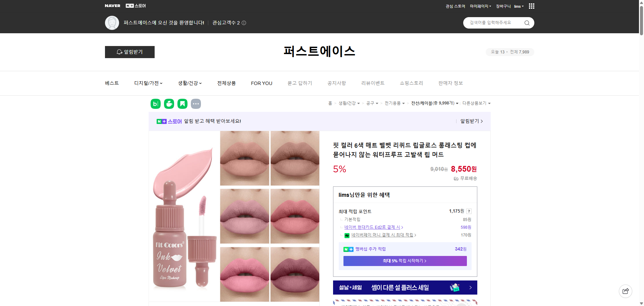Open the 리뷰이벤트 menu item
The height and width of the screenshot is (306, 644).
click(x=373, y=83)
